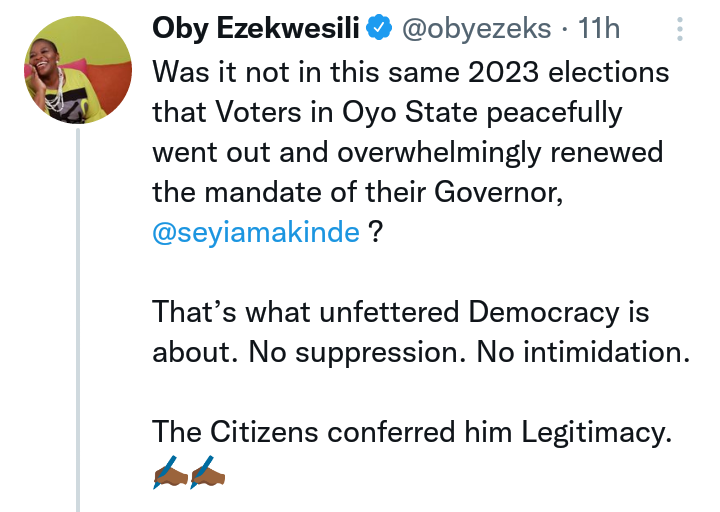Visit the @obyezeks handle
Image resolution: width=720 pixels, height=512 pixels.
coord(475,30)
